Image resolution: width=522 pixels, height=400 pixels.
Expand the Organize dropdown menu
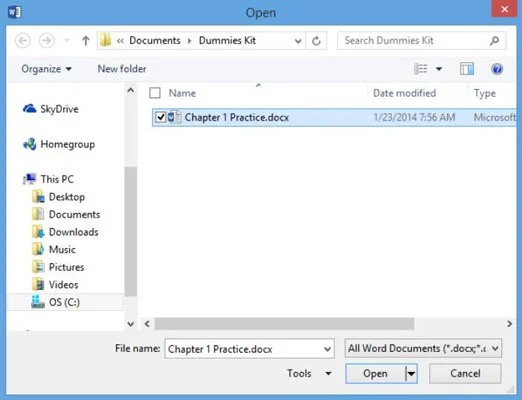pos(46,69)
